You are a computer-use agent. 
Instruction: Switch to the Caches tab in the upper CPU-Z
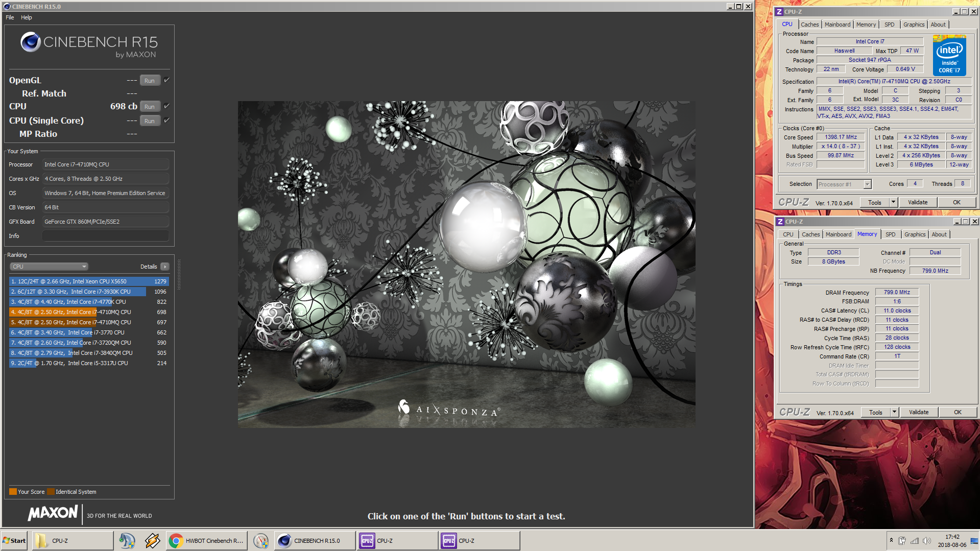point(809,25)
